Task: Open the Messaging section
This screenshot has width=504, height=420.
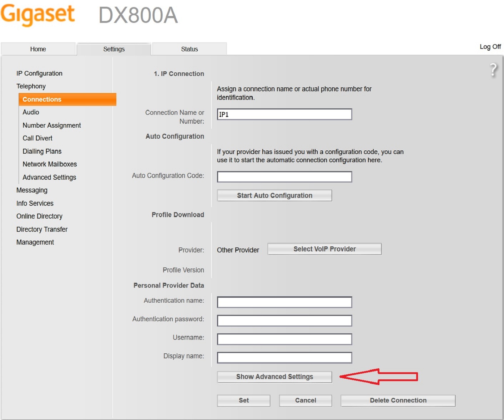Action: 32,190
